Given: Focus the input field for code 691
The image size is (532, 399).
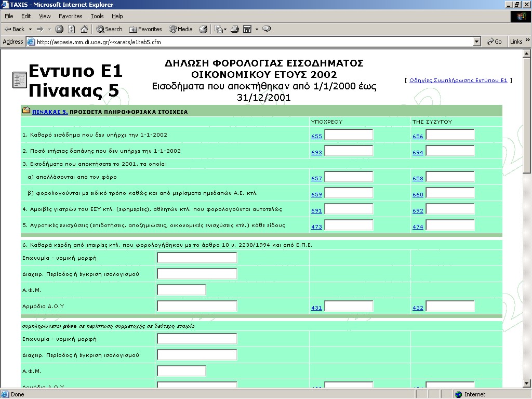Looking at the screenshot, I should point(349,209).
